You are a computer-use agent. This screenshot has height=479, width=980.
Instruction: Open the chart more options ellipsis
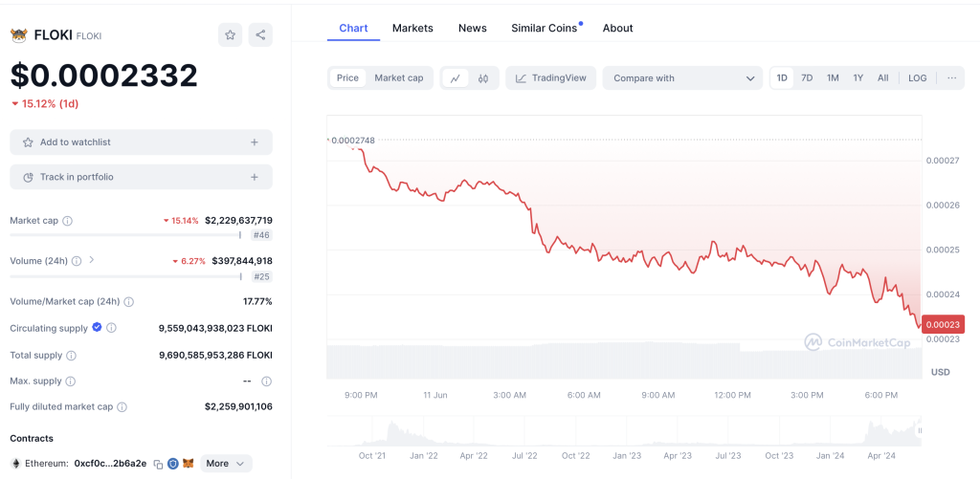951,78
